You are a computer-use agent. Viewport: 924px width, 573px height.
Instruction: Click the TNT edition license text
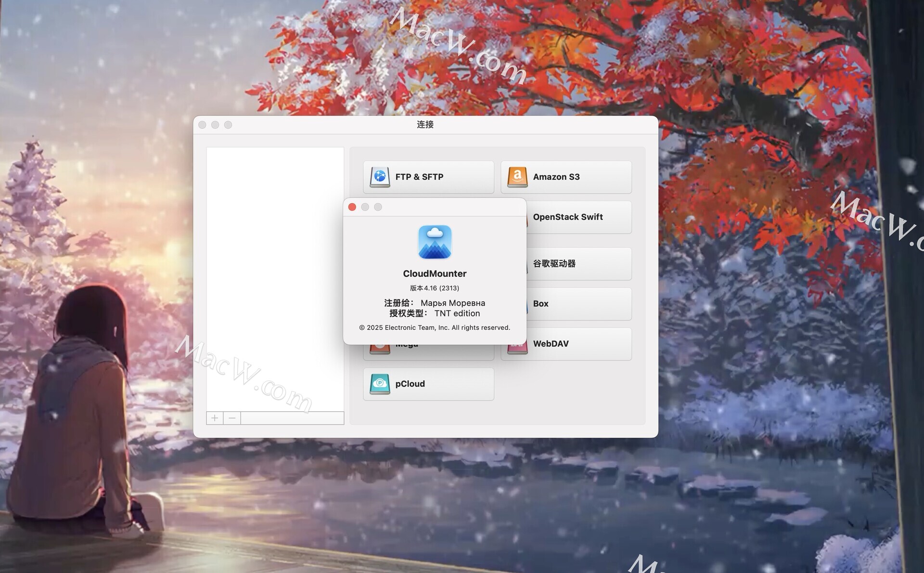(457, 313)
